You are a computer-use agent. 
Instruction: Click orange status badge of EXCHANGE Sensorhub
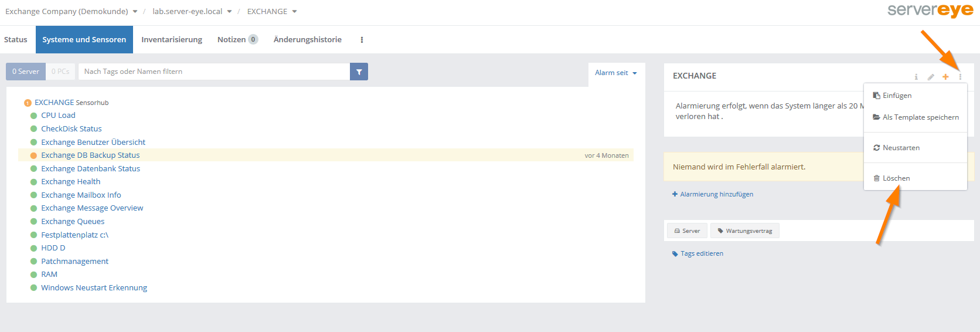pyautogui.click(x=28, y=103)
